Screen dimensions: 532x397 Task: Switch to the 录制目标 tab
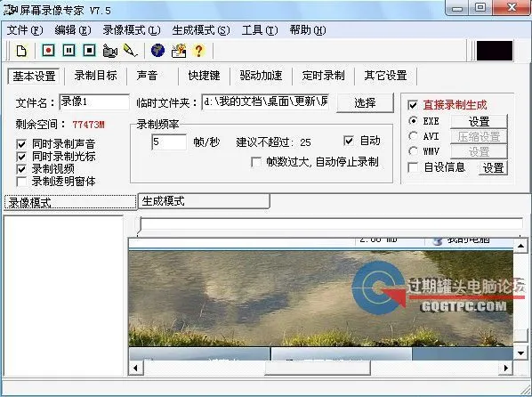(x=96, y=76)
